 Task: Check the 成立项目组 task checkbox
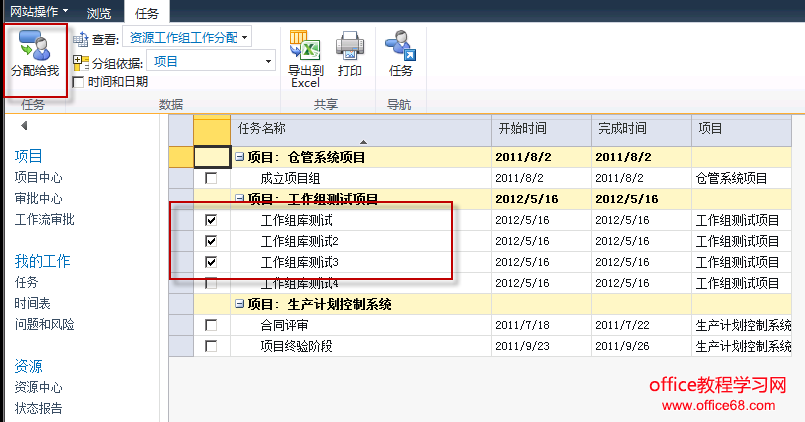[210, 178]
